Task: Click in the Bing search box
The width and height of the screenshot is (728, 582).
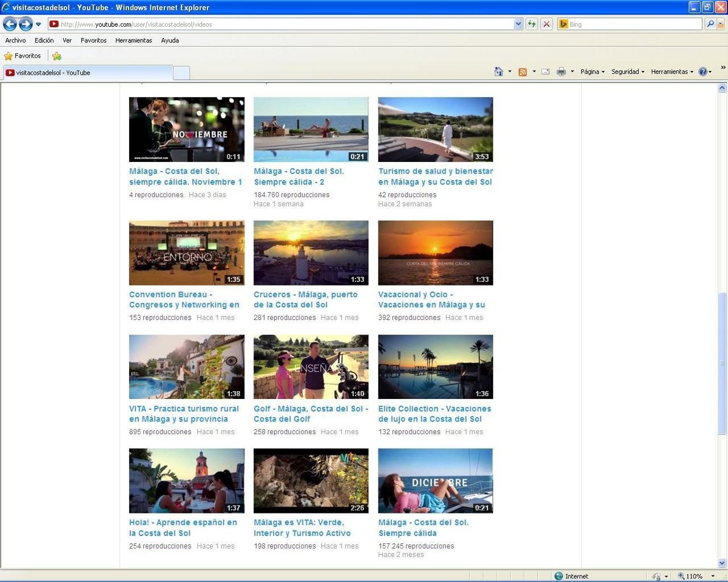Action: [634, 24]
